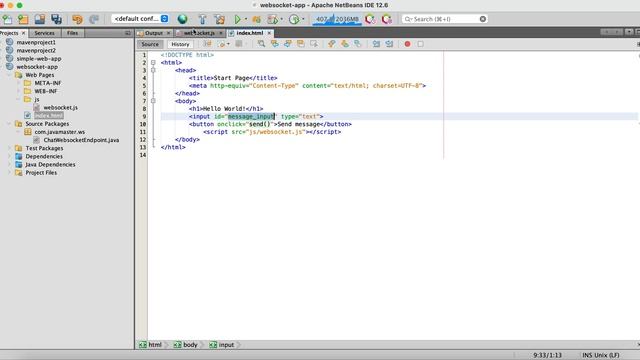
Task: Click the Redo toolbar icon
Action: pyautogui.click(x=94, y=19)
